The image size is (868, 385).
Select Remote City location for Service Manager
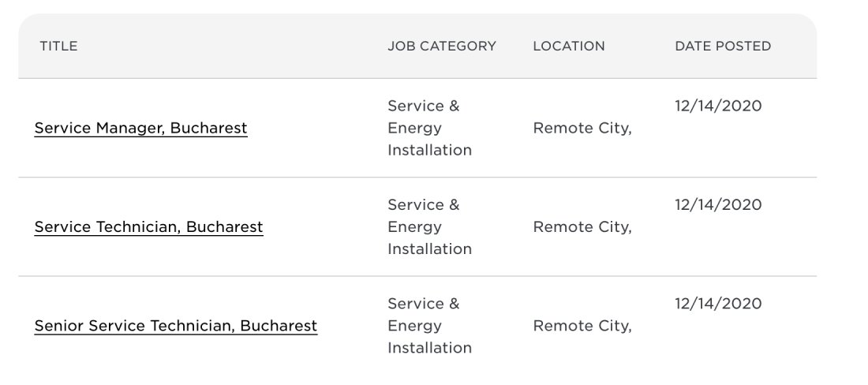tap(582, 128)
